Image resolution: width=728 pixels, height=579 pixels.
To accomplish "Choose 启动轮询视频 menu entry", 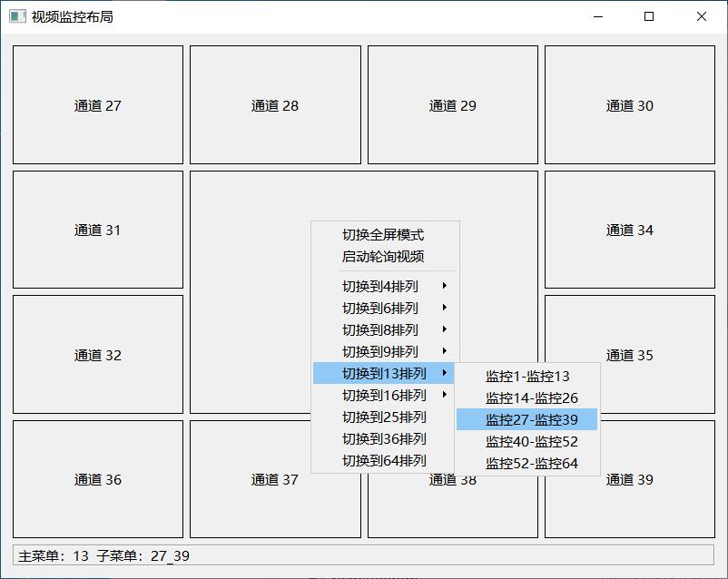I will coord(383,257).
